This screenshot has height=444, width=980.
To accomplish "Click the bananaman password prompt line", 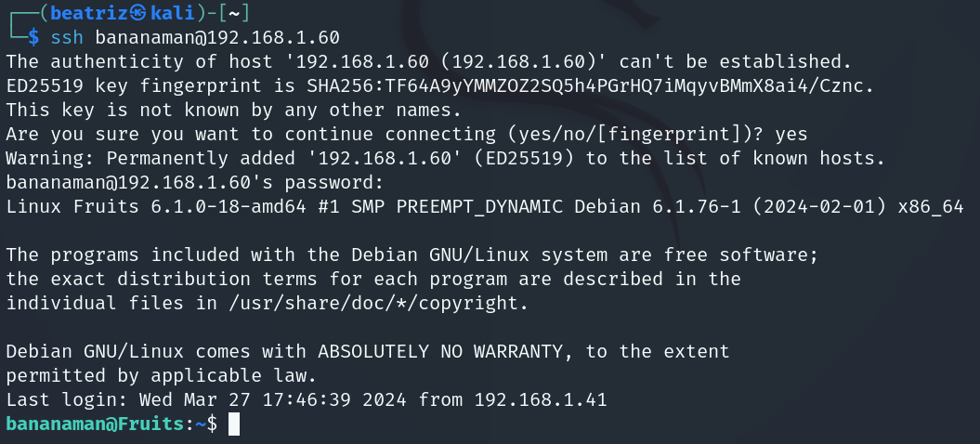I will point(194,183).
